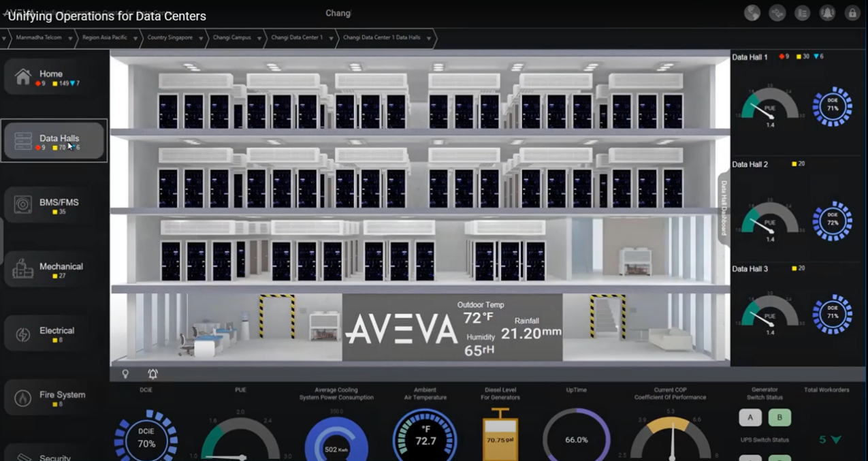Viewport: 868px width, 461px height.
Task: Click the alarm bell icon below the 3D view
Action: [x=153, y=374]
